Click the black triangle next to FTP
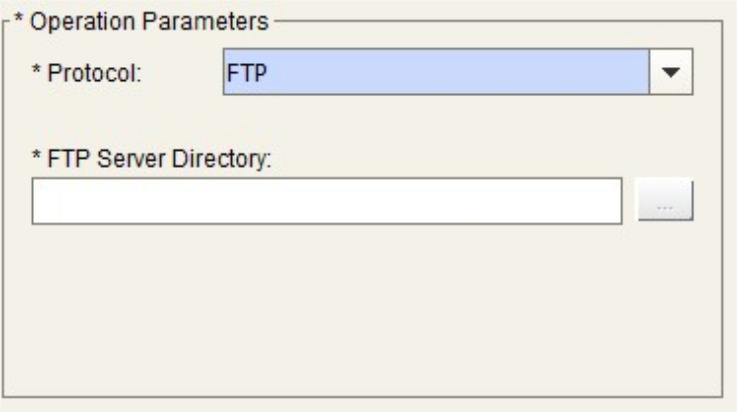Viewport: 737px width, 412px height. click(672, 74)
